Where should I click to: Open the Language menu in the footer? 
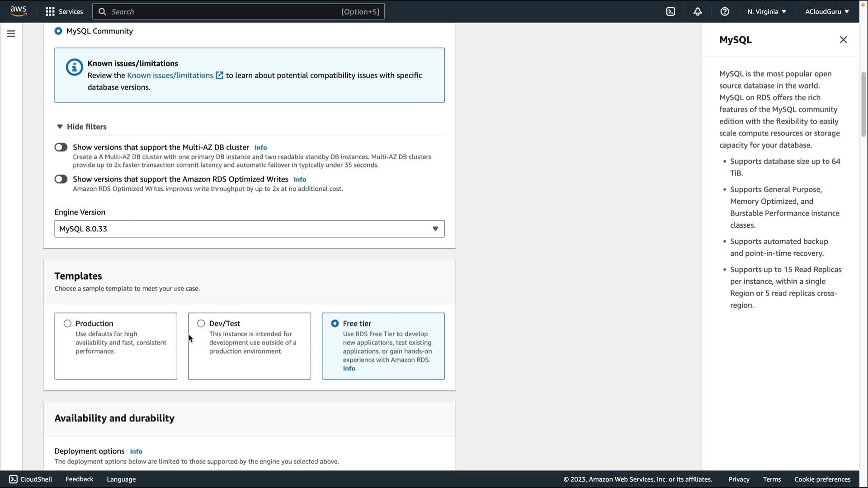[121, 479]
